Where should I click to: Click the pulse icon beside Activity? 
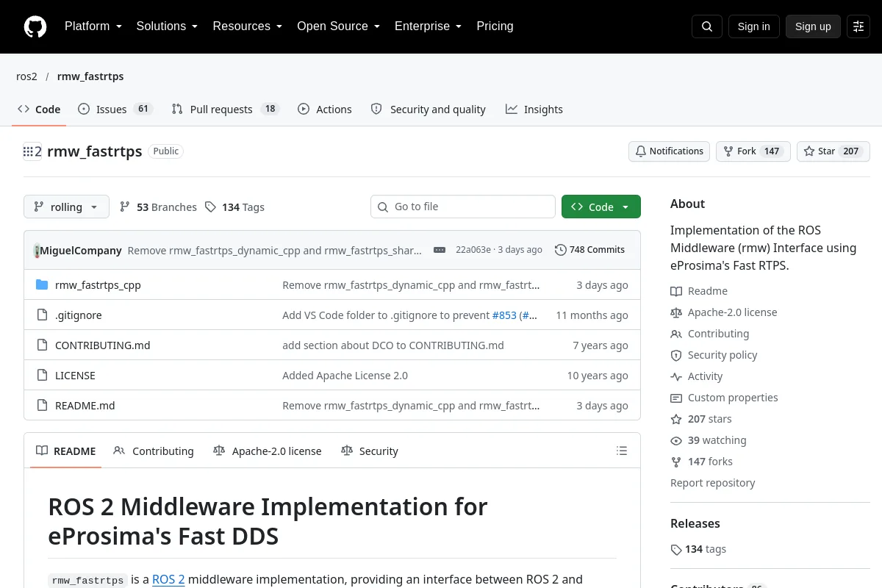(676, 377)
